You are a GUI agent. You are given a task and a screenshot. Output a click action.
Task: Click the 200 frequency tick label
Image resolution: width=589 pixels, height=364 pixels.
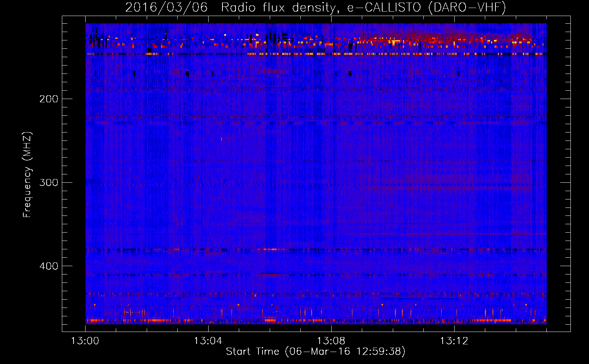[49, 99]
